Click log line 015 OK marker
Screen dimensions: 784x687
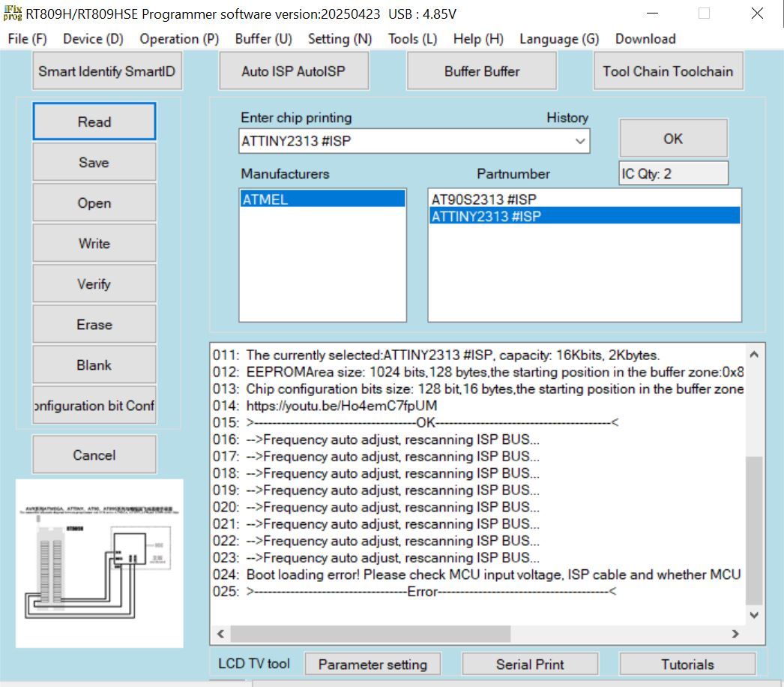pos(416,422)
